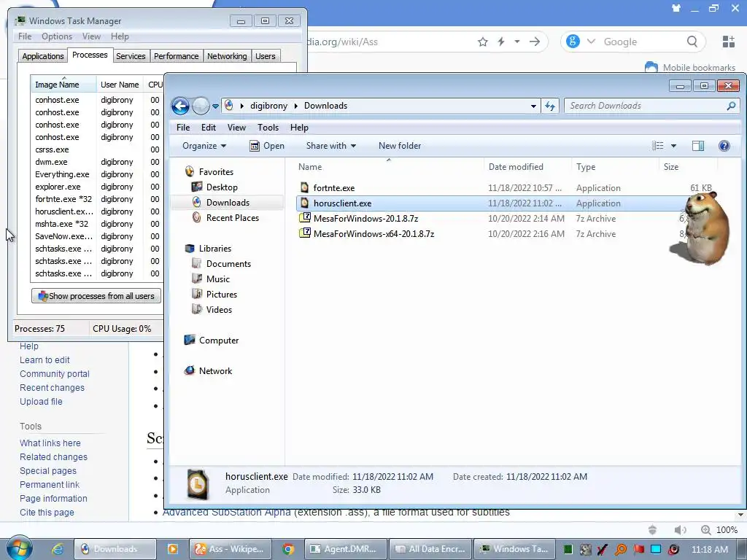747x560 pixels.
Task: Click the Explorer forward navigation arrow
Action: [x=201, y=106]
